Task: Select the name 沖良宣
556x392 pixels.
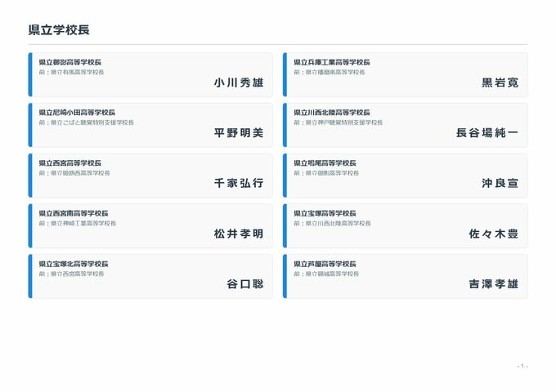Action: click(500, 184)
